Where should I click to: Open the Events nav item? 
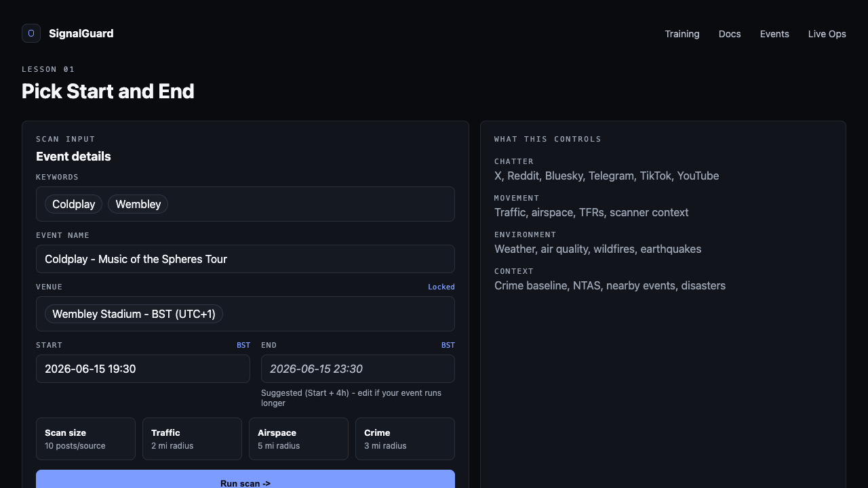coord(774,34)
